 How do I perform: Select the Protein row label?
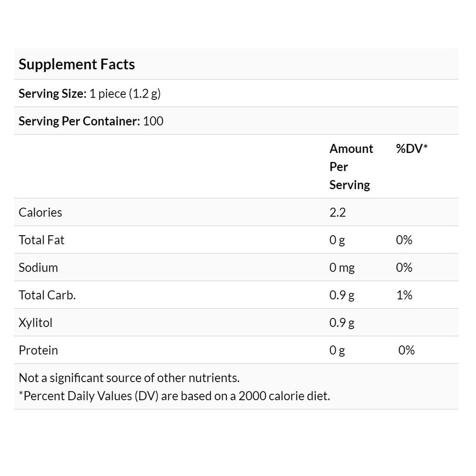38,350
